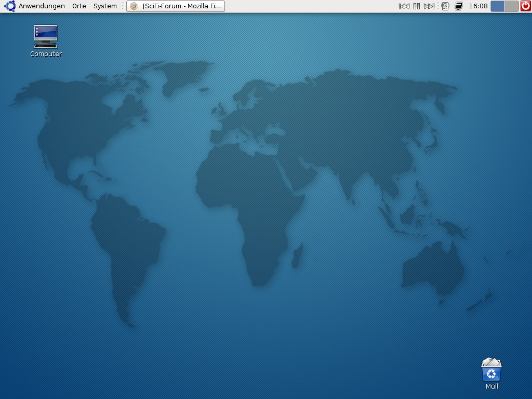Restore the SciFi-Forum Mozilla Firefox window
The width and height of the screenshot is (532, 399).
[x=176, y=6]
